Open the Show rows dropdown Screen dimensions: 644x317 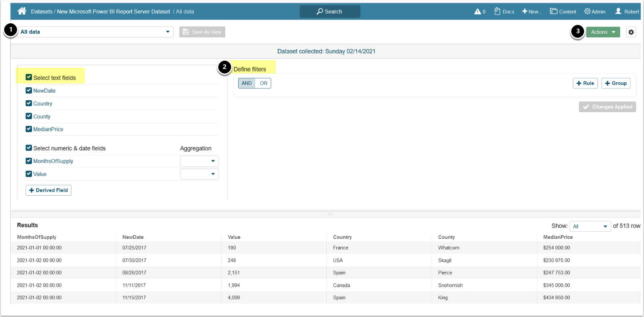(590, 226)
